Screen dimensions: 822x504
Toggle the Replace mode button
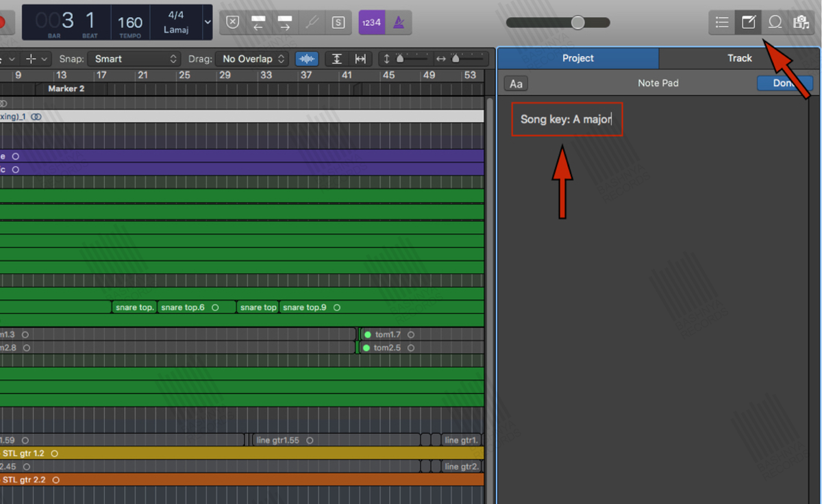[233, 23]
